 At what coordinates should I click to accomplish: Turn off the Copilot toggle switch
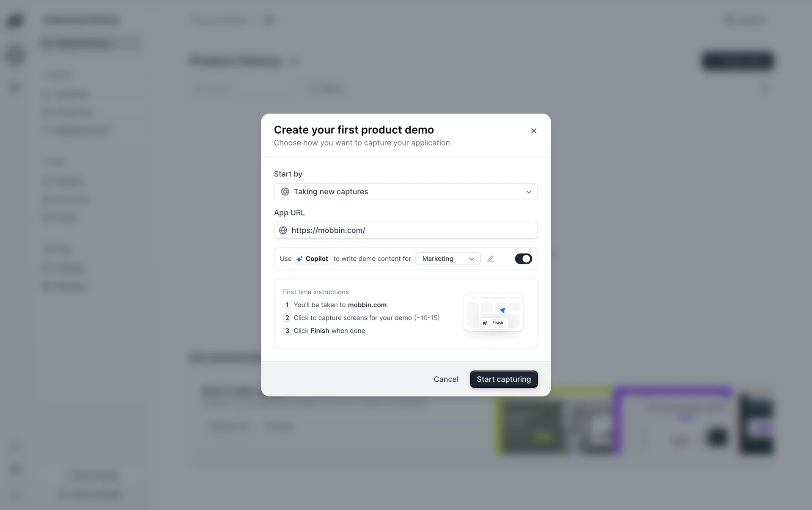coord(523,259)
